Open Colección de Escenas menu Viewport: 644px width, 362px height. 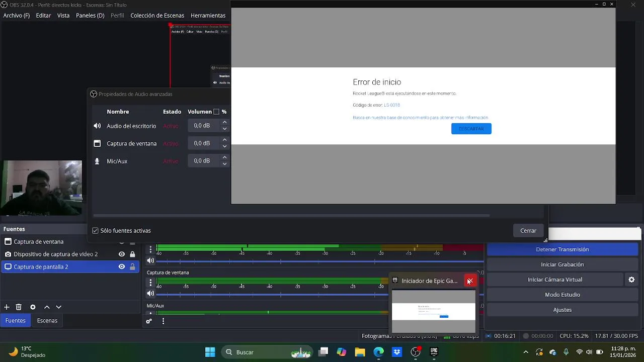click(x=157, y=16)
